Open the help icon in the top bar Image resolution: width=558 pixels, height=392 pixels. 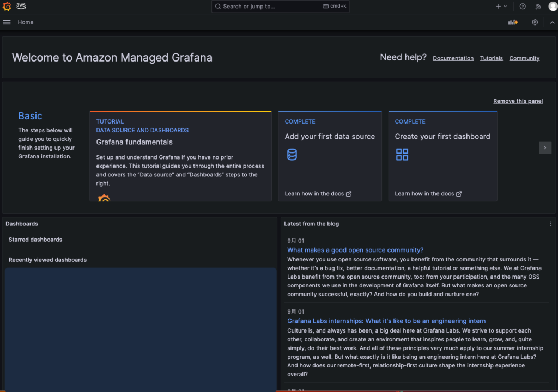coord(522,6)
